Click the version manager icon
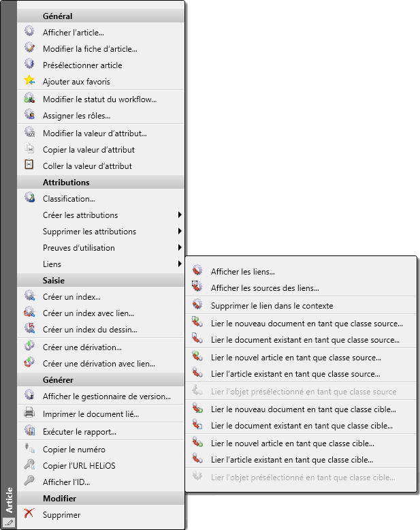Screen dimensions: 420x530 point(29,395)
